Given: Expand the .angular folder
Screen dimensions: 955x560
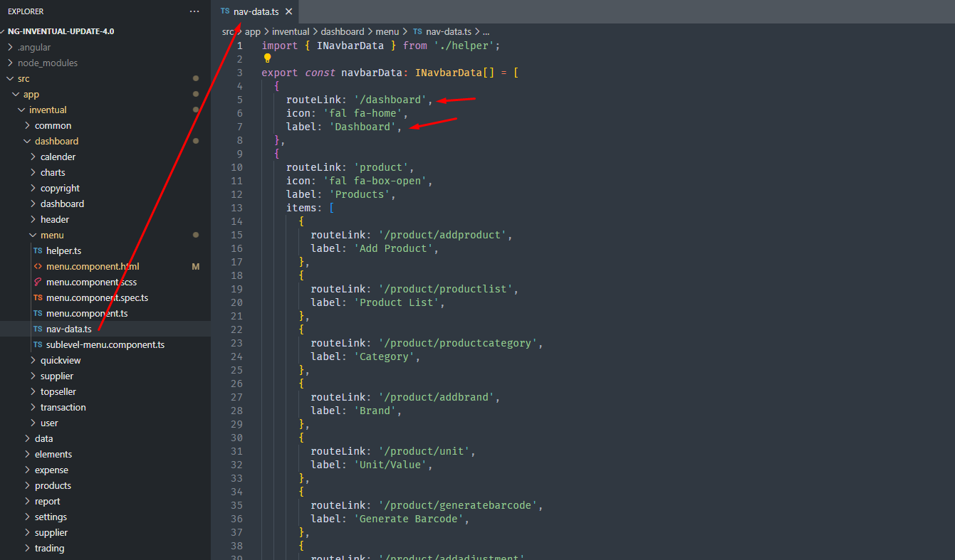Looking at the screenshot, I should click(33, 47).
